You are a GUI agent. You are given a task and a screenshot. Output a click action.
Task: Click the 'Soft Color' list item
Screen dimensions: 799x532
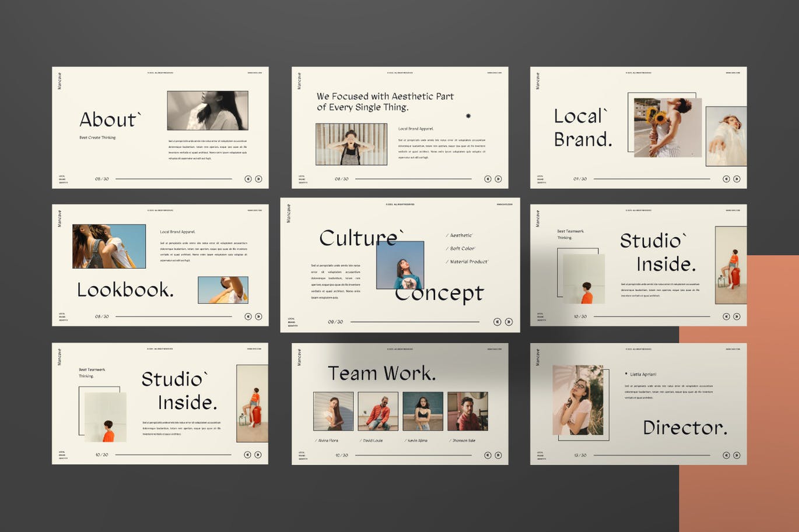pyautogui.click(x=462, y=248)
